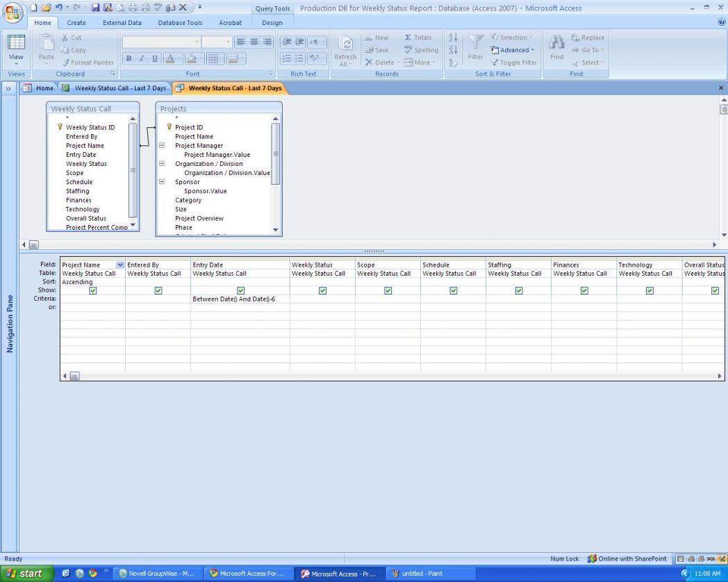728x582 pixels.
Task: Click Online with SharePoint status button
Action: tap(627, 559)
